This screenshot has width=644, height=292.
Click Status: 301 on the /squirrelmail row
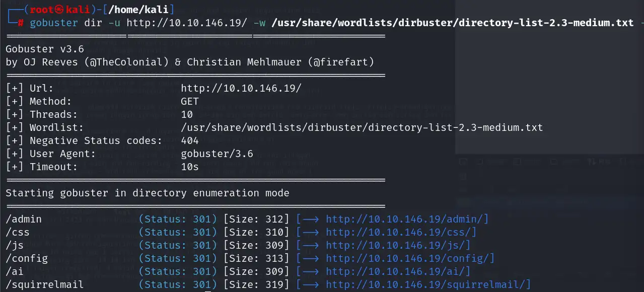[x=178, y=284]
